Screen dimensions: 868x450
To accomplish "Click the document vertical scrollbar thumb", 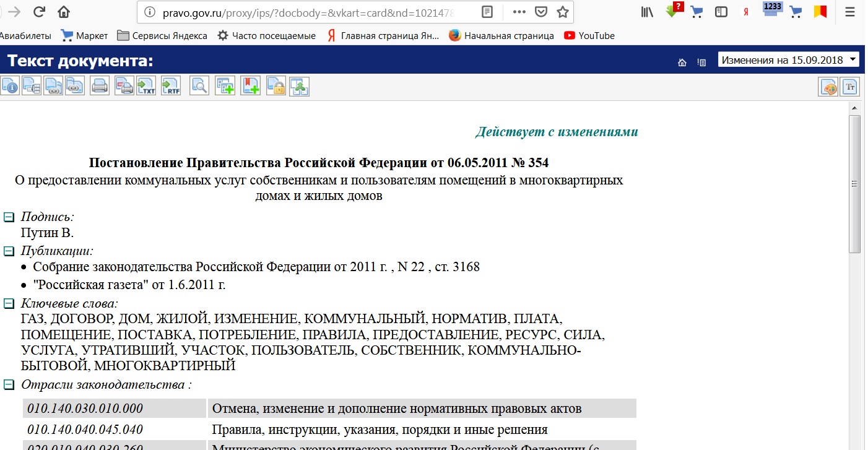I will pos(854,183).
